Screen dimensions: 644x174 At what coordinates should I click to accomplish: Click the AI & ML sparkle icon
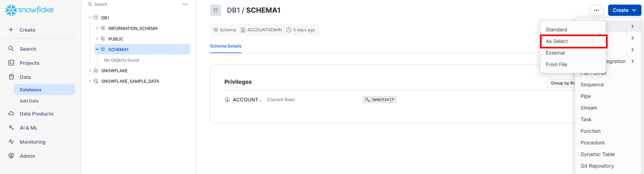(x=11, y=128)
